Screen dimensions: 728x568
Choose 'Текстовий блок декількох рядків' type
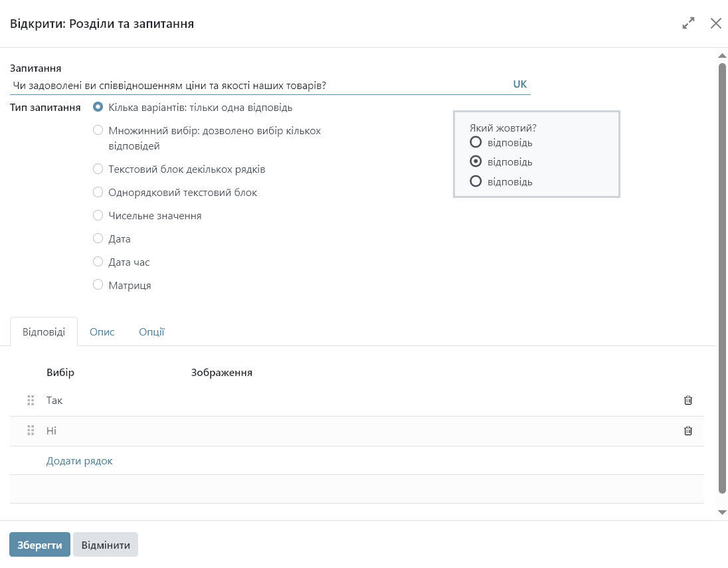(98, 169)
